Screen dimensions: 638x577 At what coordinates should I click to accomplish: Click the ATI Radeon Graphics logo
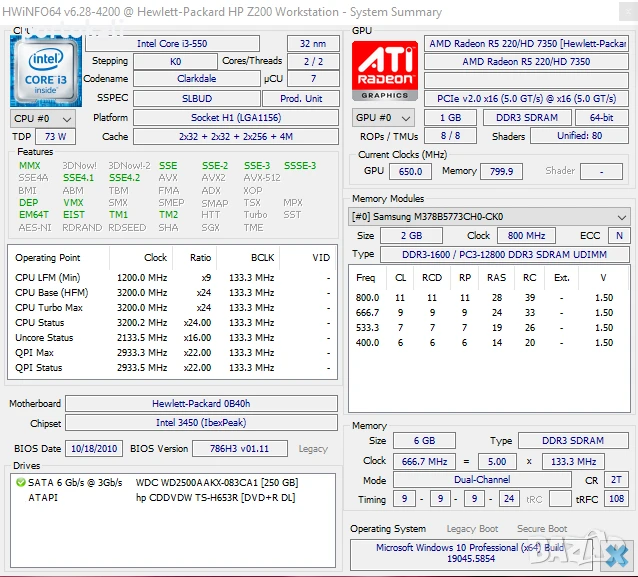pos(384,71)
